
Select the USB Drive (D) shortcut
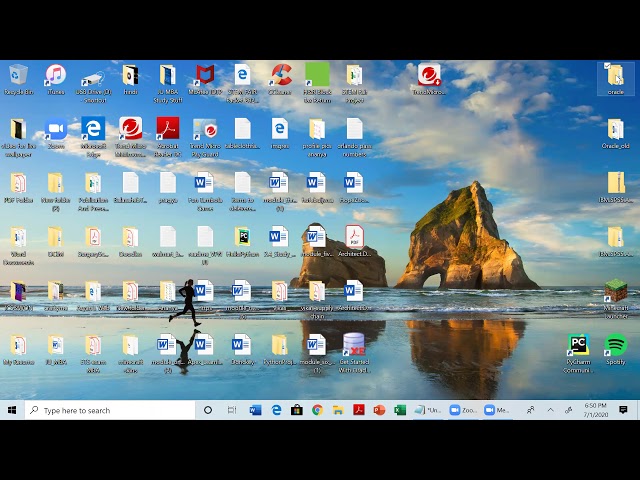click(x=93, y=83)
